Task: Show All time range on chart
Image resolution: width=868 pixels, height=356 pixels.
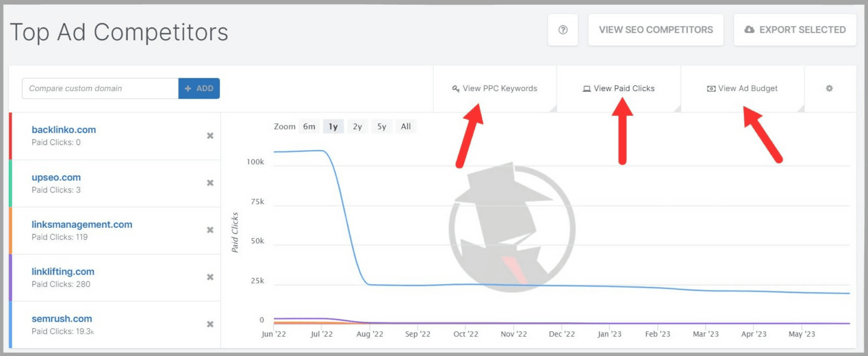Action: coord(406,126)
